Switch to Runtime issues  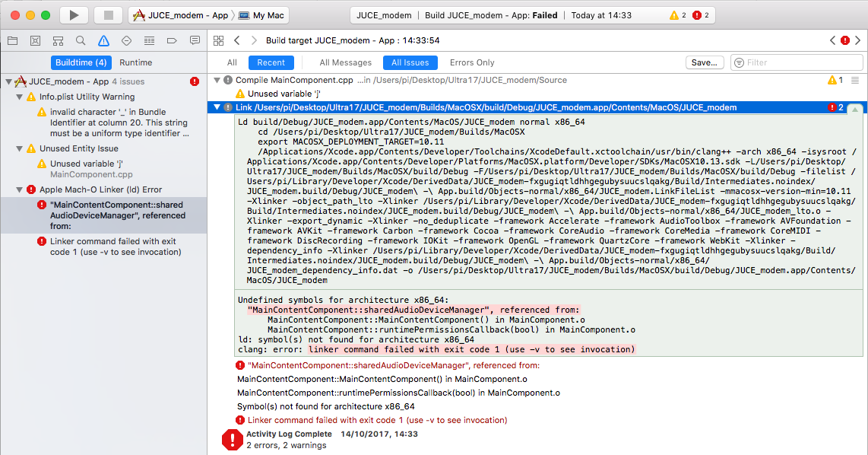click(135, 62)
